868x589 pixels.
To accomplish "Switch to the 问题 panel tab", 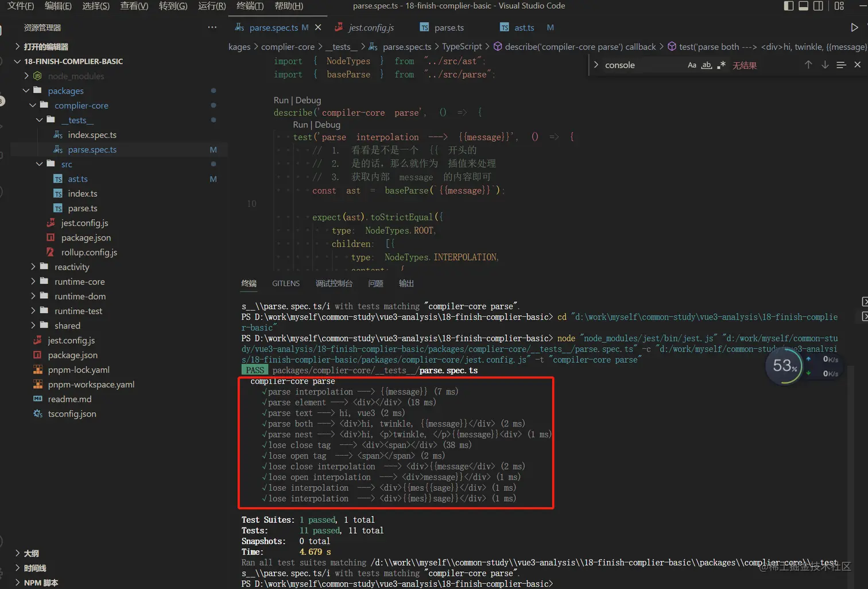I will pyautogui.click(x=375, y=284).
